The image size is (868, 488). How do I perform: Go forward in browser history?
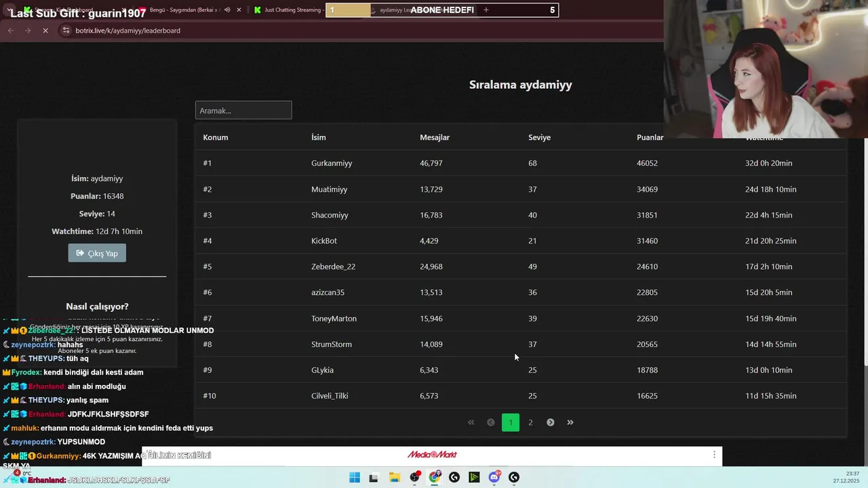(28, 30)
